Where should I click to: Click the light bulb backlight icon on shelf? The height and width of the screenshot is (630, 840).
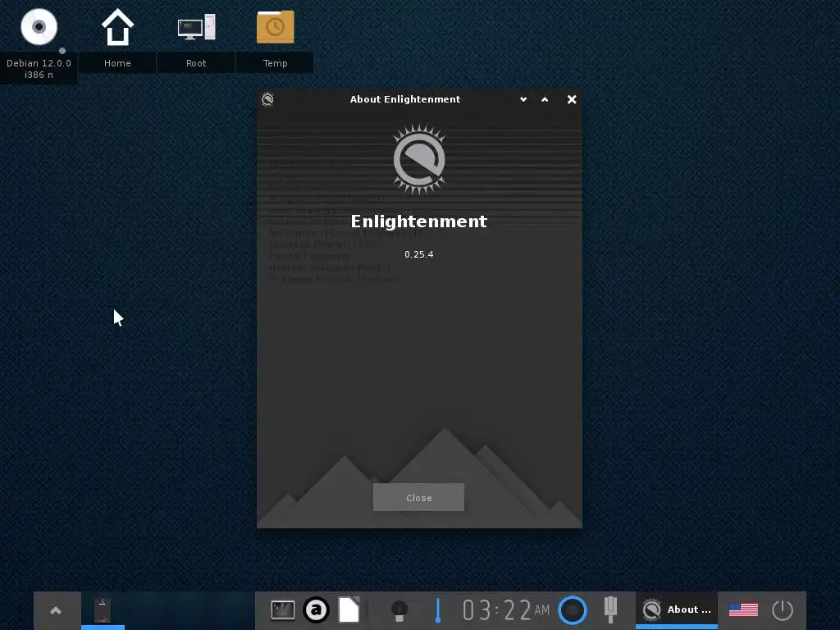(x=399, y=610)
